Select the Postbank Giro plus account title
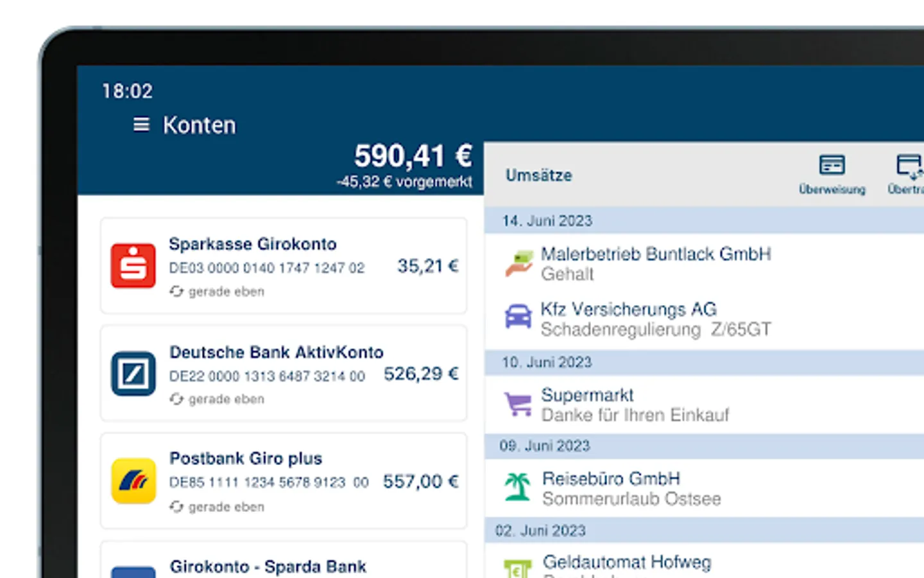Viewport: 924px width, 578px height. tap(246, 459)
